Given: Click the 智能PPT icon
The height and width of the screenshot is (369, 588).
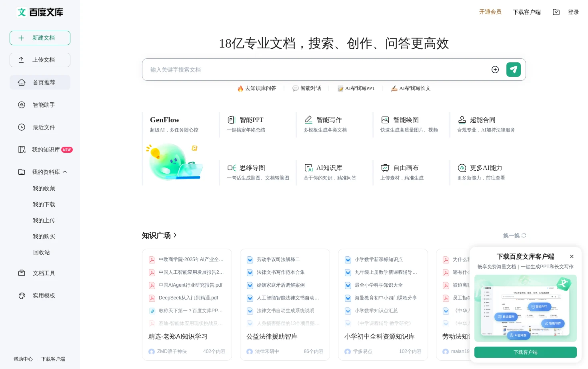Looking at the screenshot, I should point(232,120).
